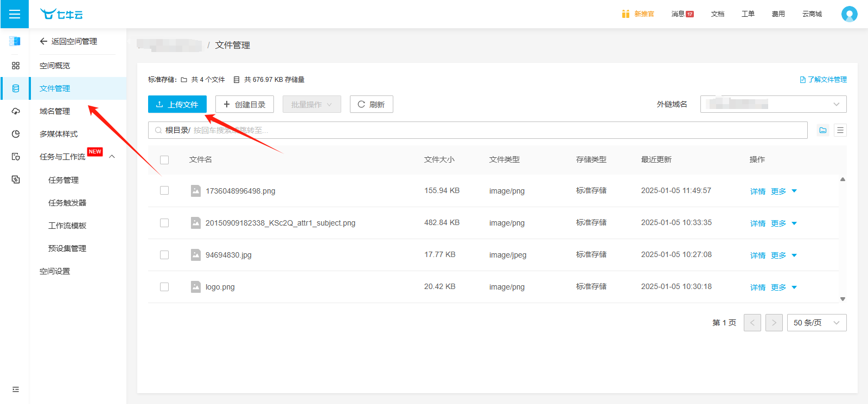Open 消息 notifications in the top bar
This screenshot has height=404, width=868.
click(x=682, y=14)
